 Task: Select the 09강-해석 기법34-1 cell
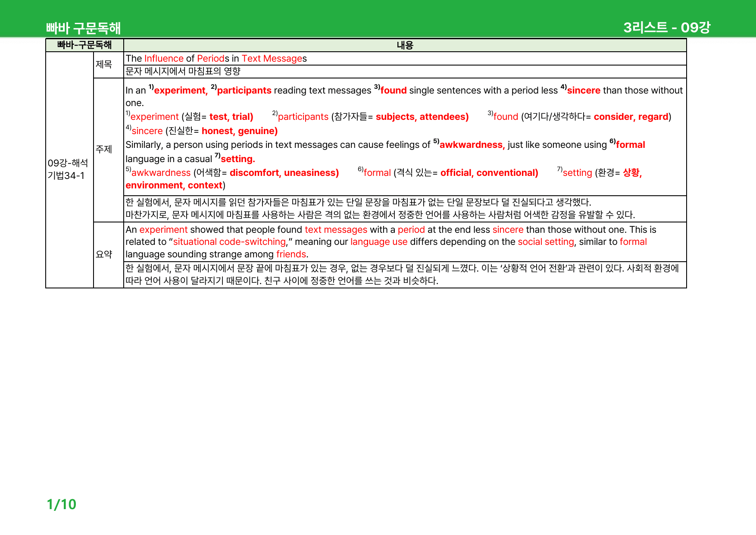pos(69,169)
